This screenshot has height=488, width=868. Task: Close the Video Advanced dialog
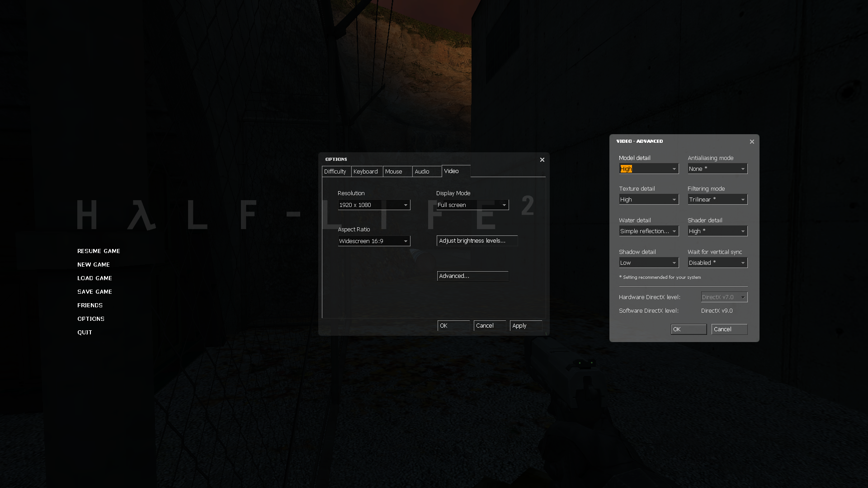point(752,142)
